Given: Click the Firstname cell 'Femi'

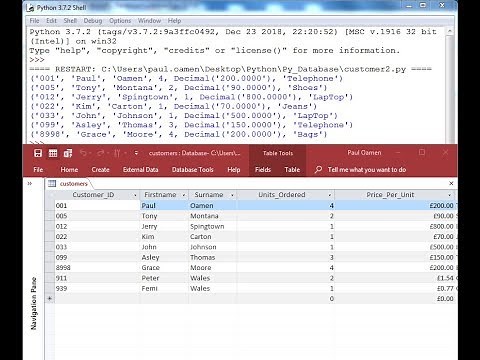Looking at the screenshot, I should coord(164,288).
